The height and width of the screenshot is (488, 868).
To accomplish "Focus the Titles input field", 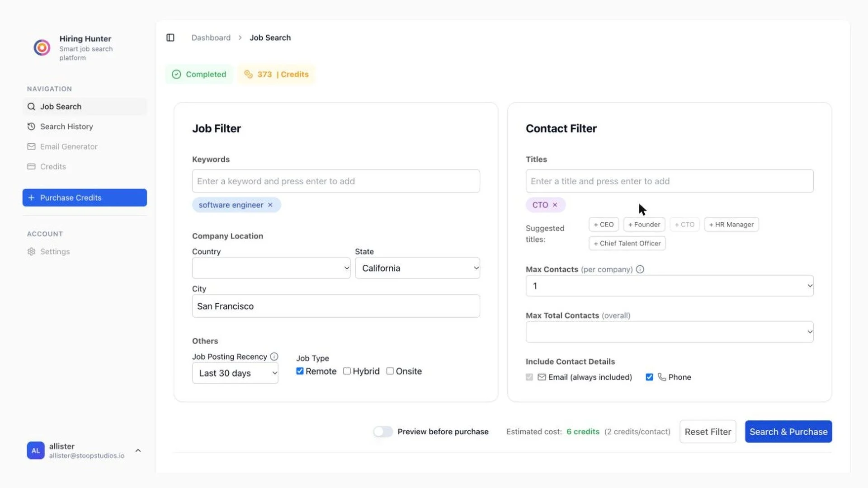I will click(670, 181).
